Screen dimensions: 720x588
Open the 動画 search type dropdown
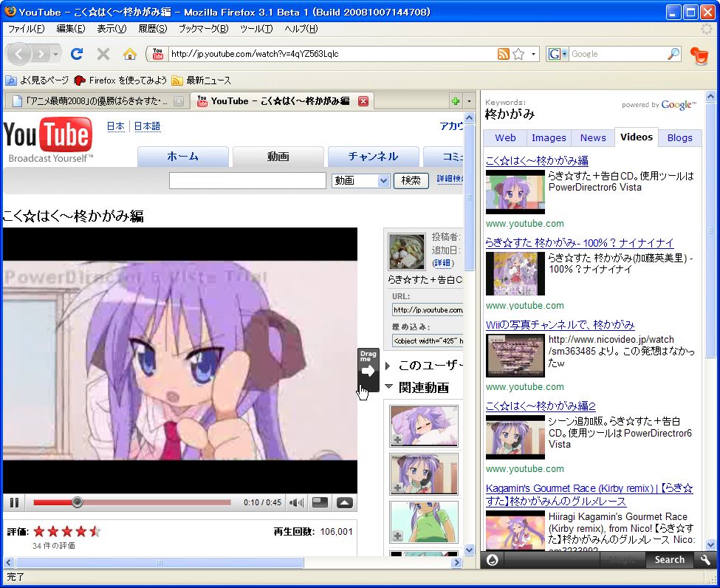click(x=361, y=180)
